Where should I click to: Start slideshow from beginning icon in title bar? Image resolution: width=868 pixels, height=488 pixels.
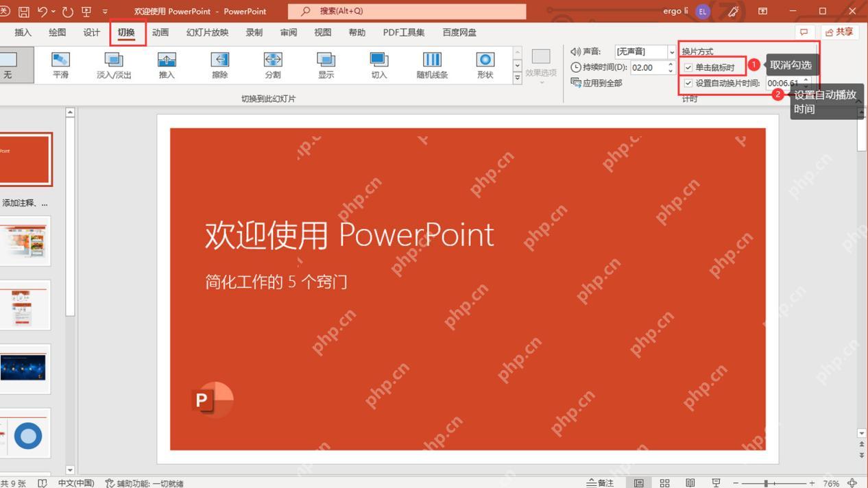pos(86,12)
